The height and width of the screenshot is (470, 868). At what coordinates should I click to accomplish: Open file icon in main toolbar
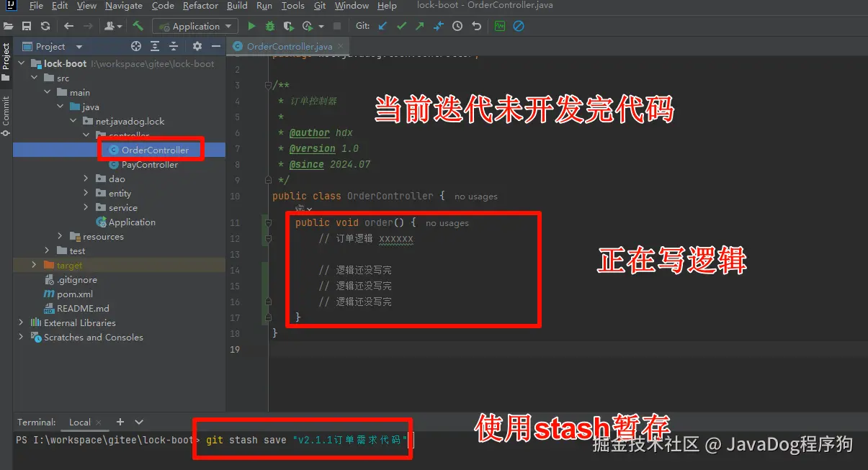tap(9, 26)
